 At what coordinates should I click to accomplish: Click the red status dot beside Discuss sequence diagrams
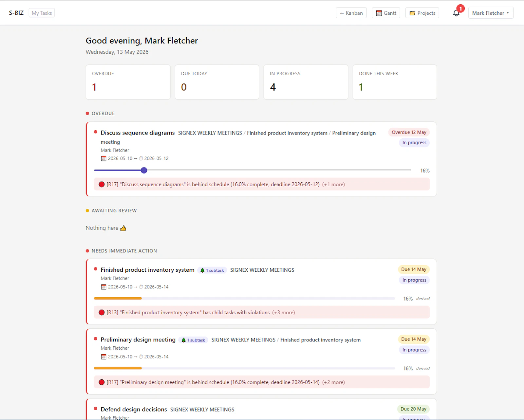click(x=96, y=132)
